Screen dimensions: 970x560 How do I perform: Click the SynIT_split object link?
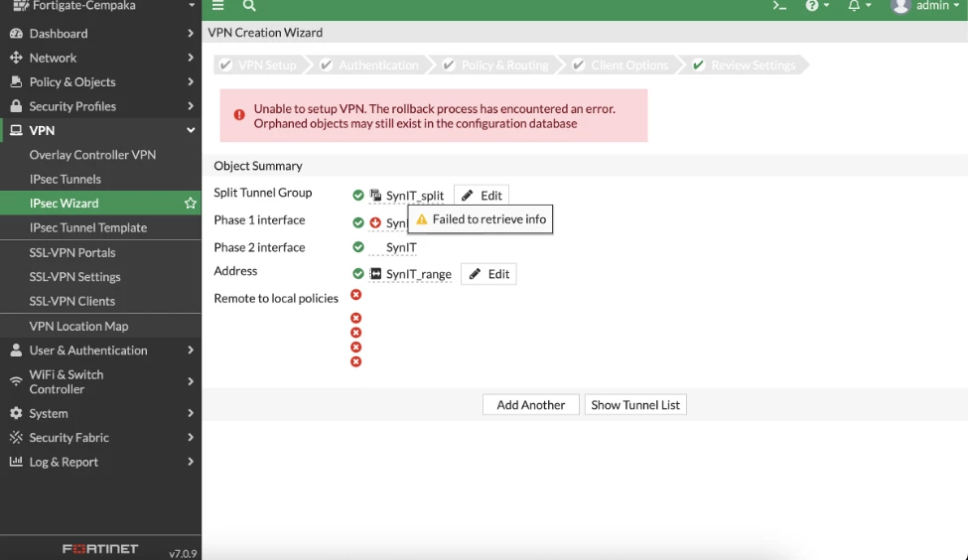(x=414, y=196)
